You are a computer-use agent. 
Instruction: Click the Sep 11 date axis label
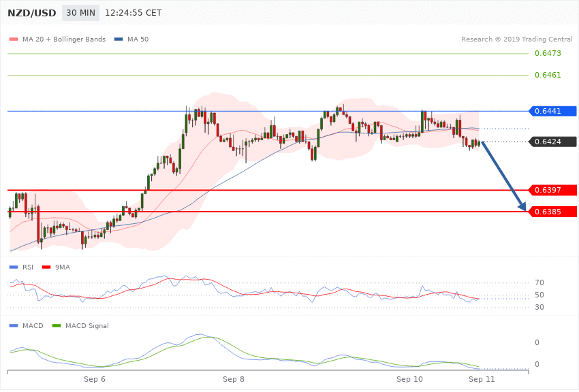[x=482, y=379]
